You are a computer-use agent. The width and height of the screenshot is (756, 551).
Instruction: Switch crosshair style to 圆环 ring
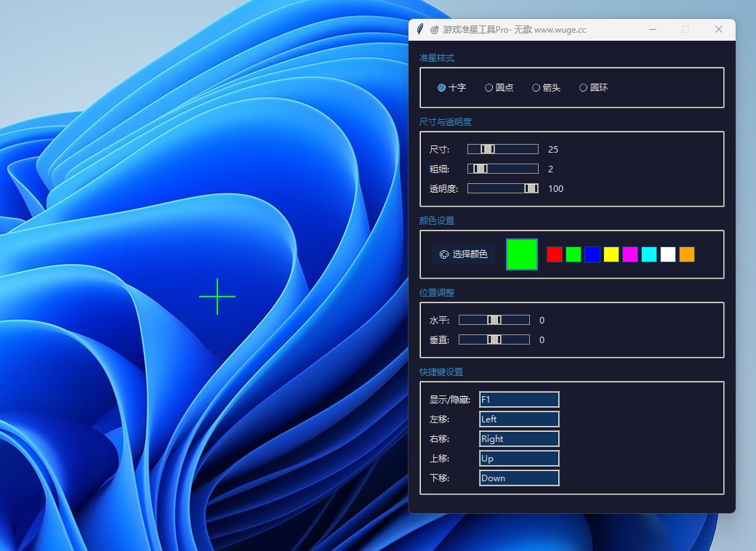click(x=584, y=88)
